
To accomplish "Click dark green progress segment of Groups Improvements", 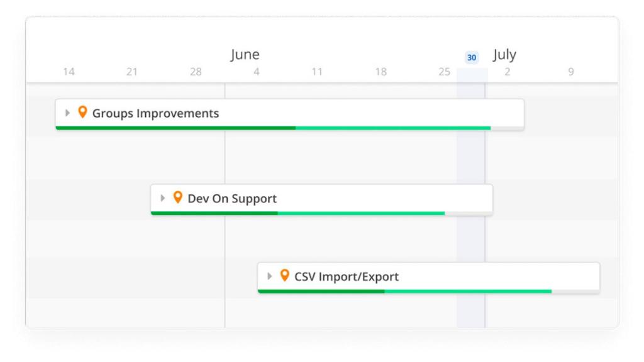I will (175, 128).
